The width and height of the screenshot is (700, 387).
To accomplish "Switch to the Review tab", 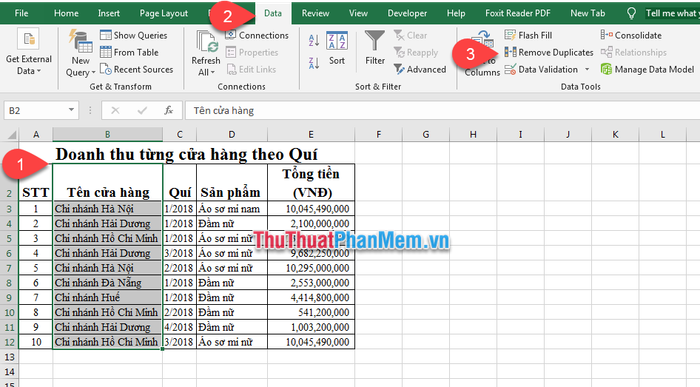I will pyautogui.click(x=315, y=13).
